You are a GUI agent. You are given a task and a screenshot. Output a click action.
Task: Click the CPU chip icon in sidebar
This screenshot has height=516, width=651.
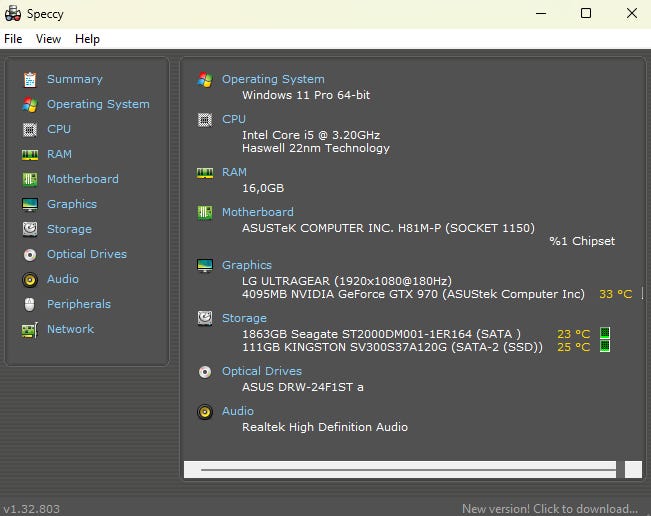[30, 130]
